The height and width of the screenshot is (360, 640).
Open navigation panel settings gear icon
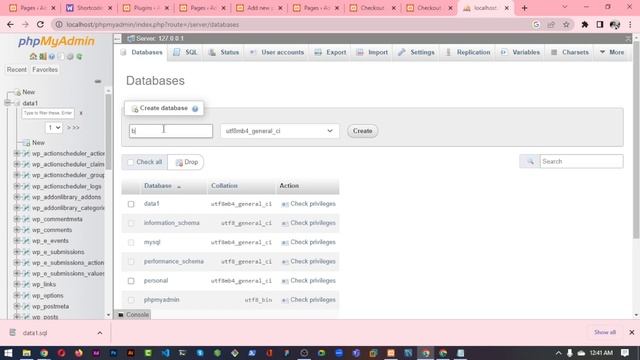(x=70, y=56)
